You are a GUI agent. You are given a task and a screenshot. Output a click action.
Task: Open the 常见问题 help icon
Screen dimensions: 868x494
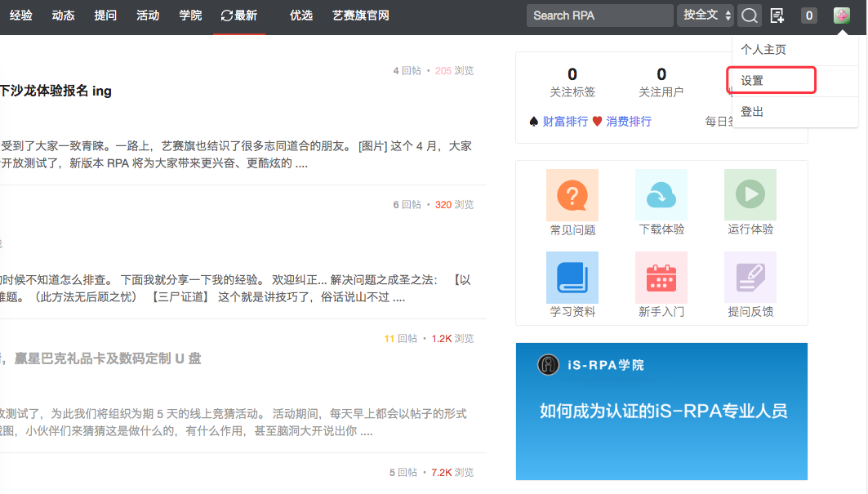(572, 195)
